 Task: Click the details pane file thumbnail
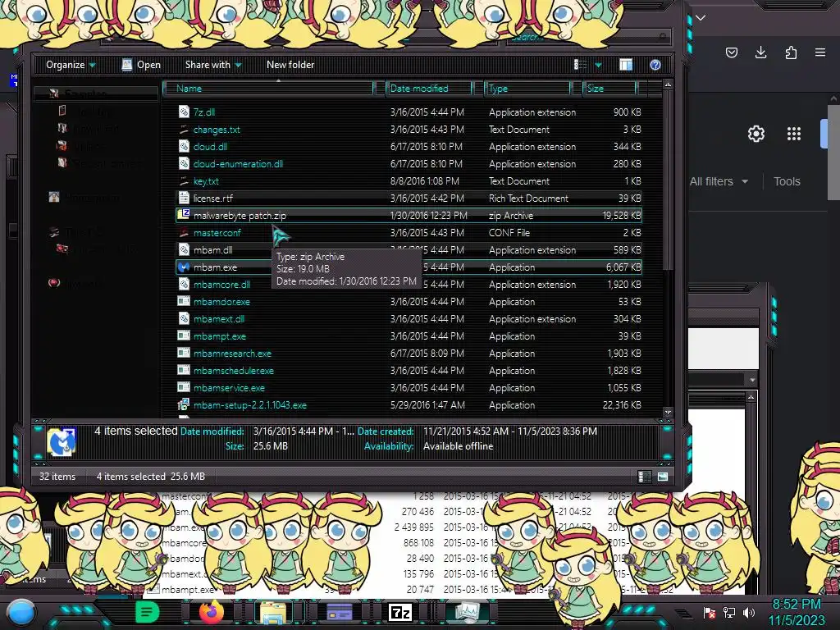[x=62, y=441]
